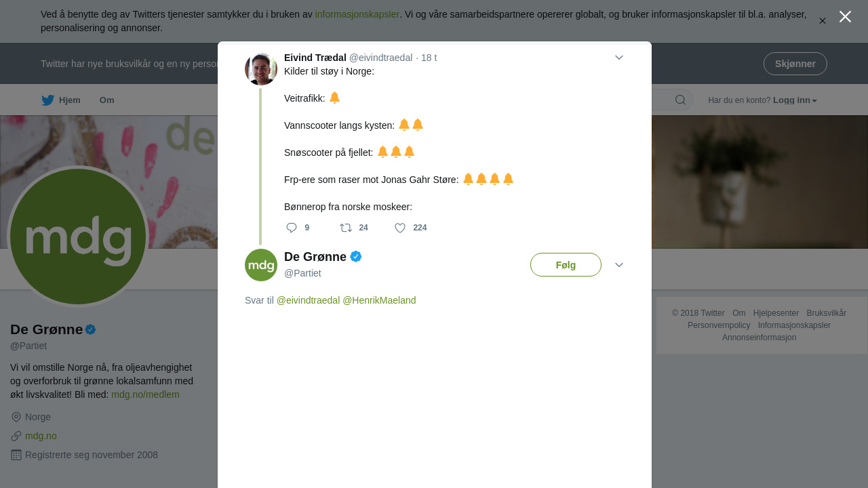
Task: Reply to Eivind Trædal's tweet icon
Action: coord(292,228)
